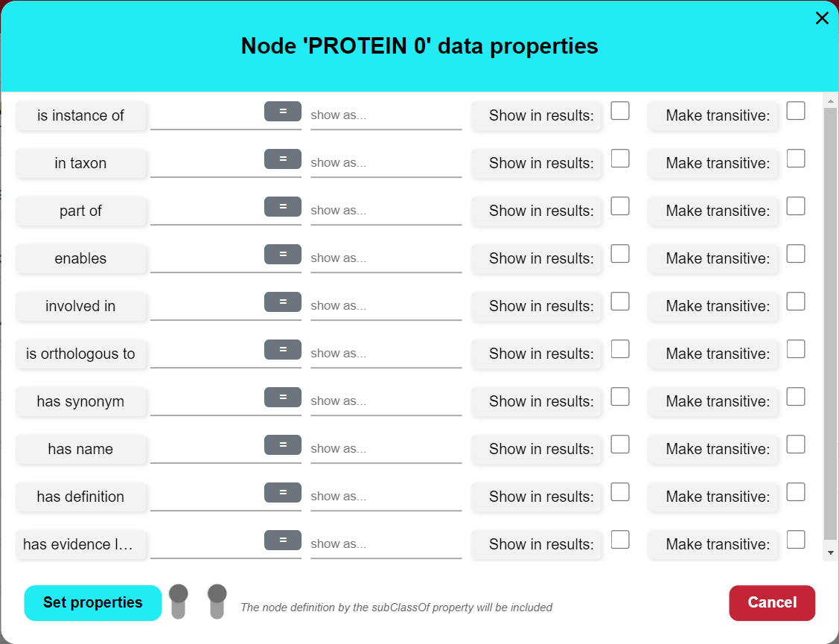Image resolution: width=839 pixels, height=644 pixels.
Task: Click the equals operator for 'in taxon'
Action: 283,159
